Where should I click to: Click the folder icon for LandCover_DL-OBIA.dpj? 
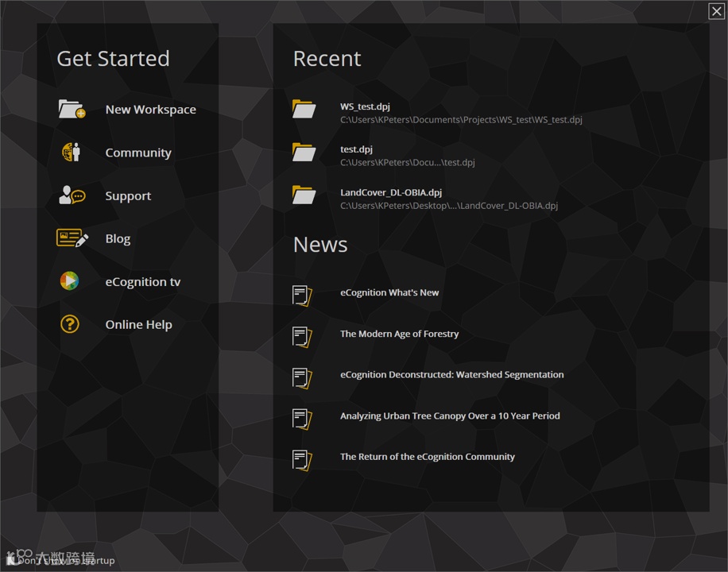pyautogui.click(x=304, y=195)
